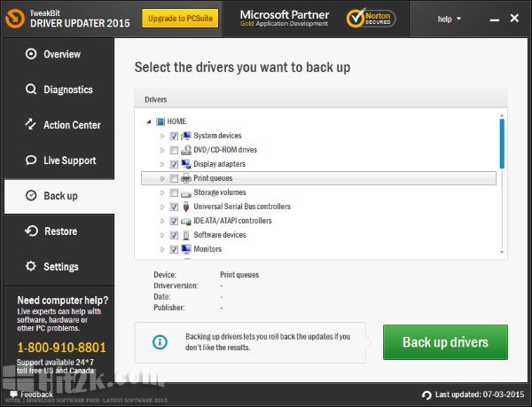
Task: Collapse the HOME tree node
Action: coord(149,121)
